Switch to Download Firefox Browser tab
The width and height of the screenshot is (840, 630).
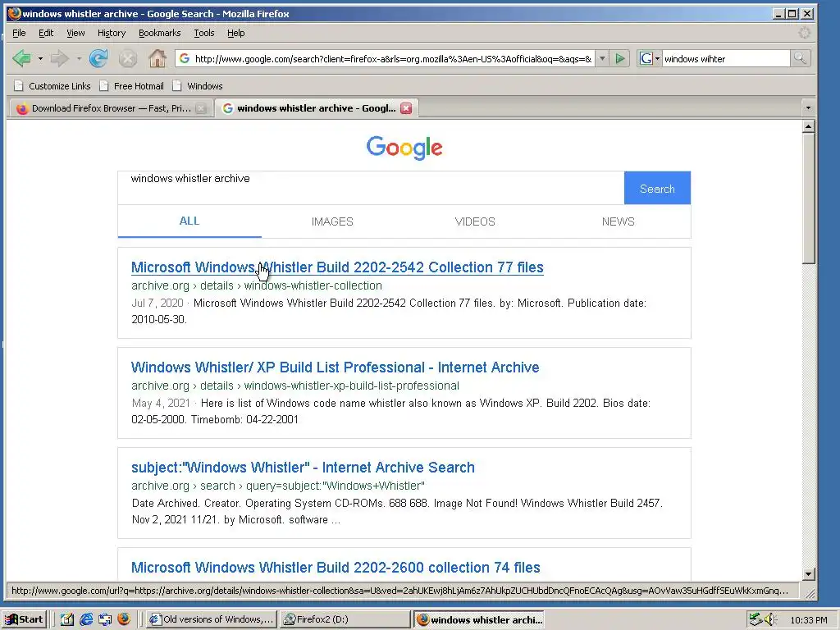point(110,108)
